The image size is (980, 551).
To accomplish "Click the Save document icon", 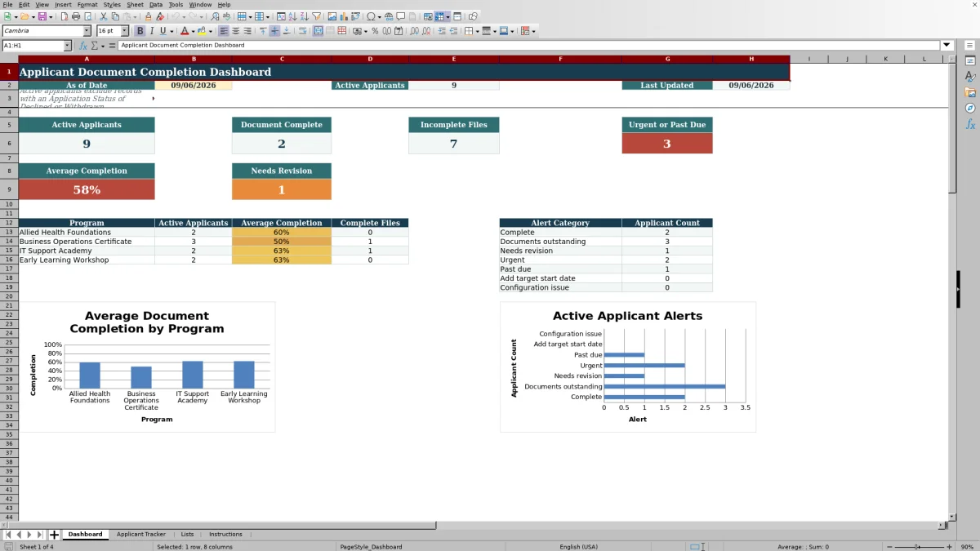I will pos(41,16).
